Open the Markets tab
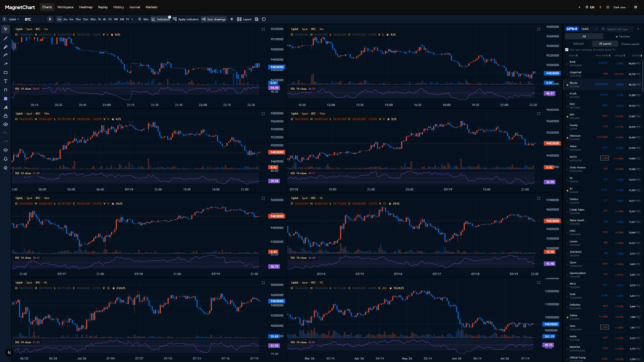This screenshot has width=644, height=362. point(151,7)
